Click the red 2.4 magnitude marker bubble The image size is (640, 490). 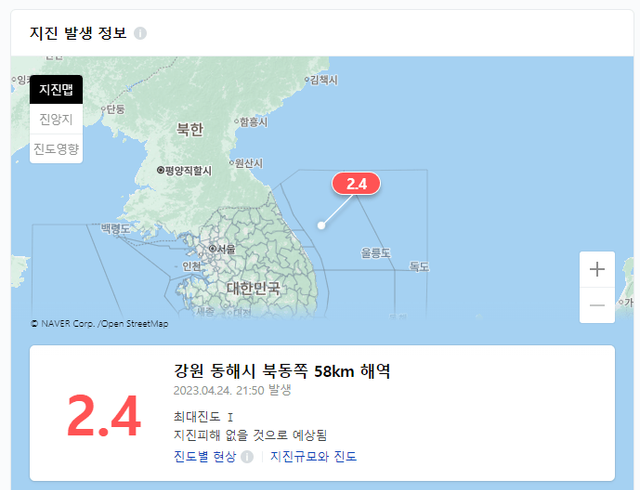356,184
